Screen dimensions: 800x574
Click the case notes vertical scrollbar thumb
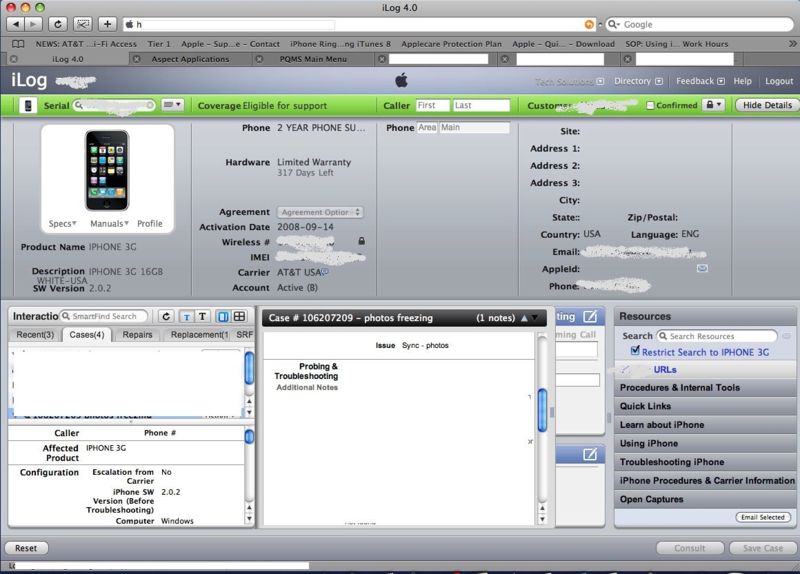click(542, 410)
